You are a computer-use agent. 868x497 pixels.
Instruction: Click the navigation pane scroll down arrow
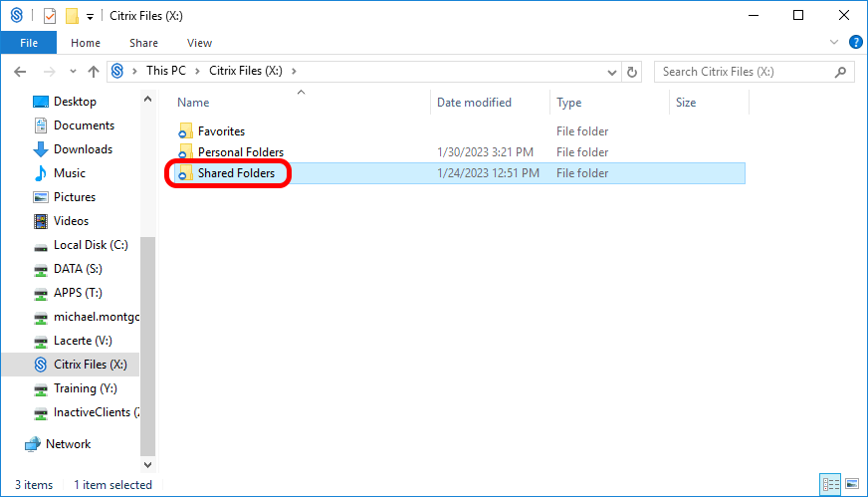click(147, 464)
